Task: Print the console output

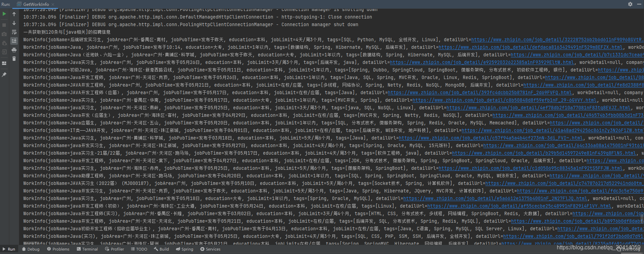Action: 14,50
